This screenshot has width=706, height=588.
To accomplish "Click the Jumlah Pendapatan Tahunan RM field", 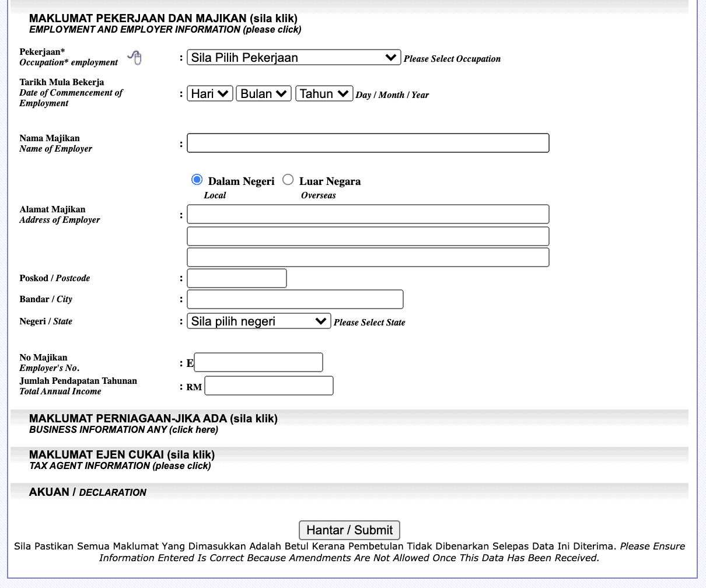I will click(269, 386).
